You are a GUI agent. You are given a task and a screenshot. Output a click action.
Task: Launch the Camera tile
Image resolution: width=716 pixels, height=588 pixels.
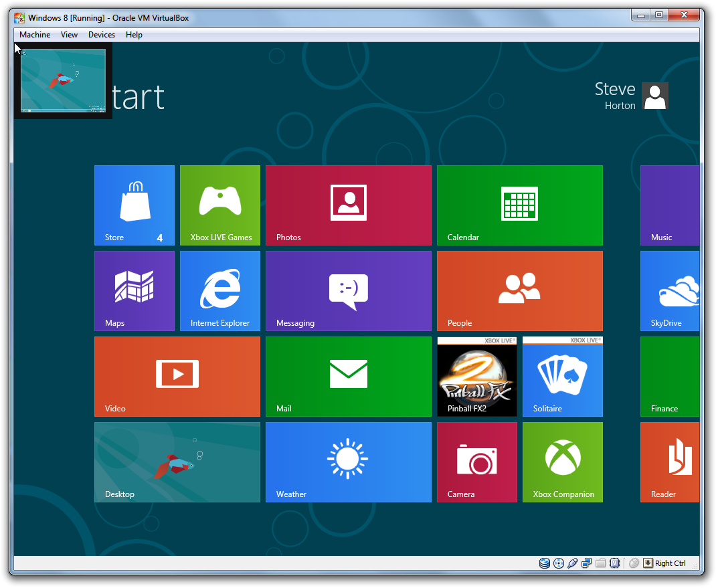pos(476,462)
